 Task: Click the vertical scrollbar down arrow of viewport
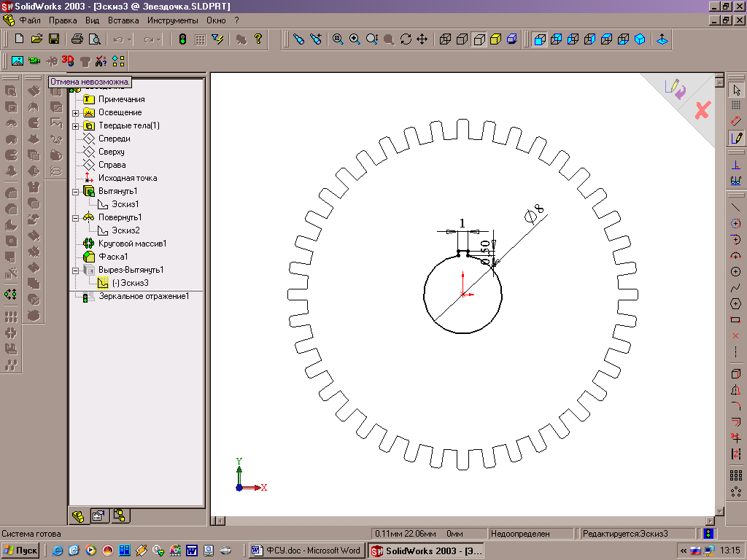[719, 511]
